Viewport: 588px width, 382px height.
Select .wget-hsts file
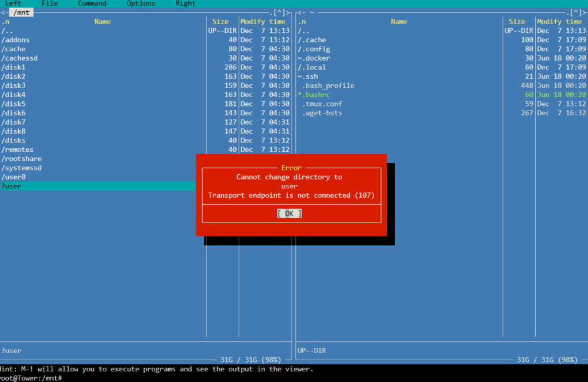442,113
